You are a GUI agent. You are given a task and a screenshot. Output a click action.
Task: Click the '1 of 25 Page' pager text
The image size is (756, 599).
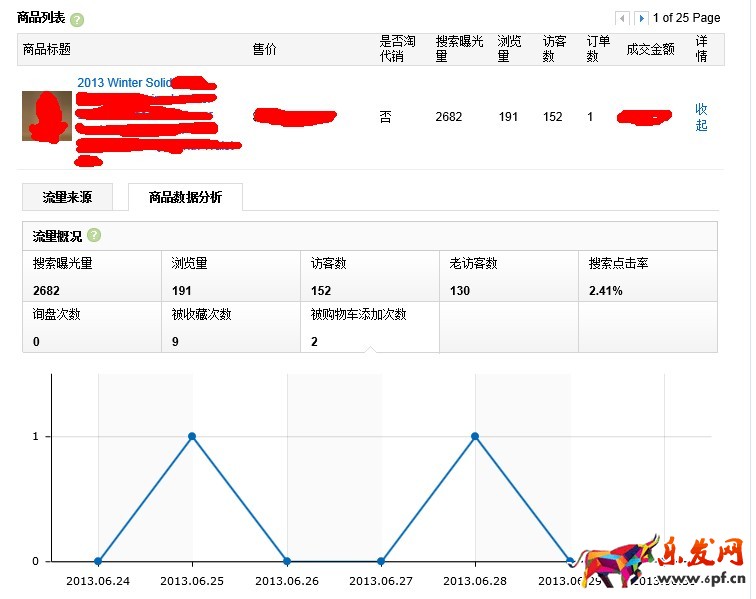tap(687, 18)
